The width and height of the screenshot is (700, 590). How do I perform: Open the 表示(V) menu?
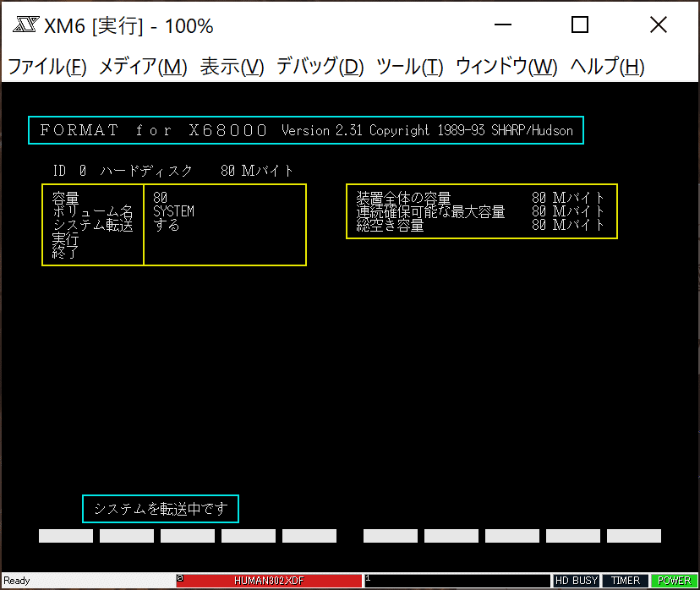click(232, 67)
